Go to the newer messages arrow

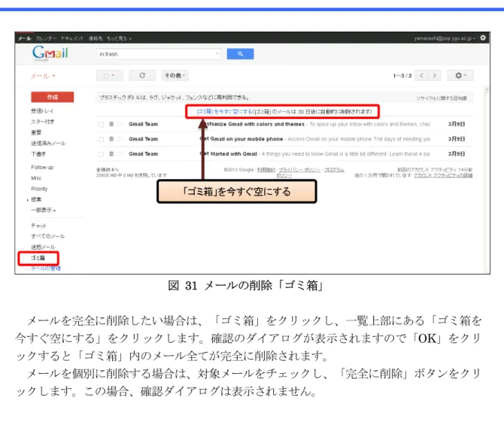coord(421,75)
